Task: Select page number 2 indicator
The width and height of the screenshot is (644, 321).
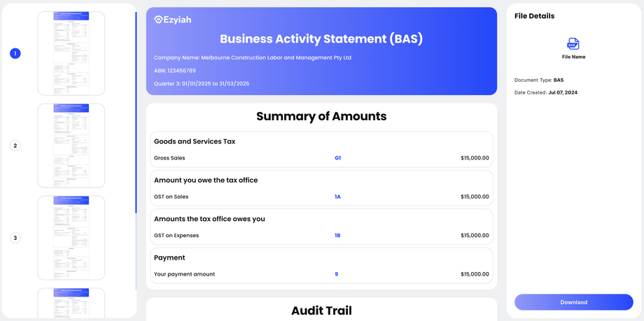Action: pos(15,145)
